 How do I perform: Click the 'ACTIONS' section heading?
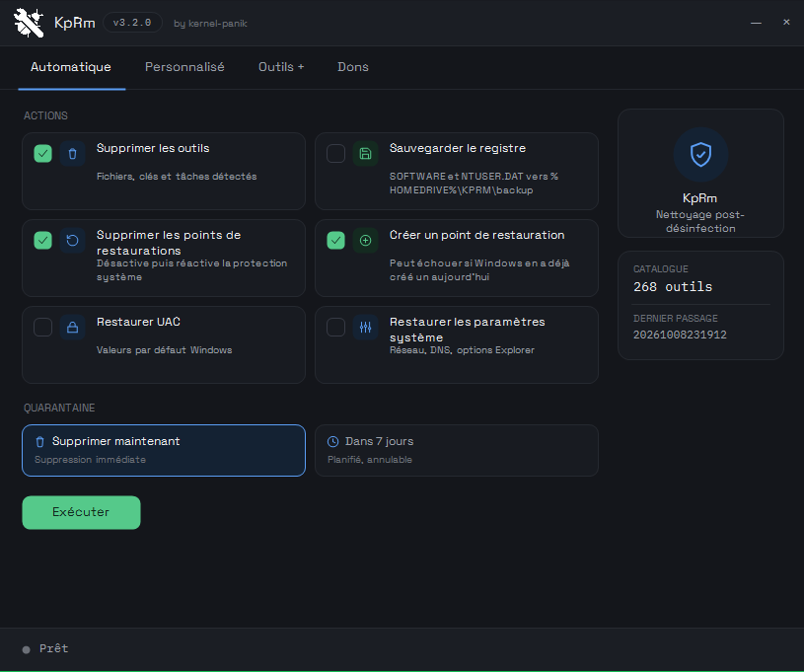coord(45,115)
